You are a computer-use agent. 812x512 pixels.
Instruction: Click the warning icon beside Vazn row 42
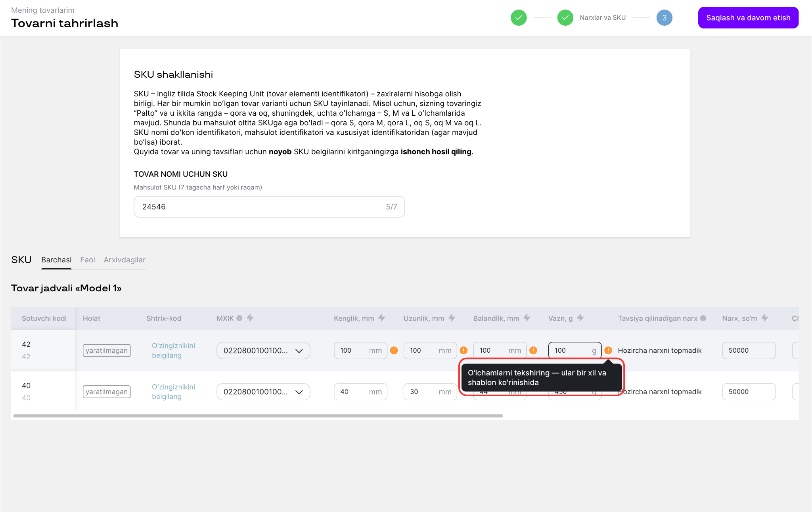(608, 350)
